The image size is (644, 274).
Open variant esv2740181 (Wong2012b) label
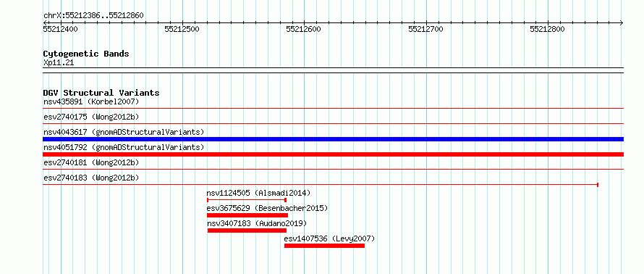tap(91, 162)
